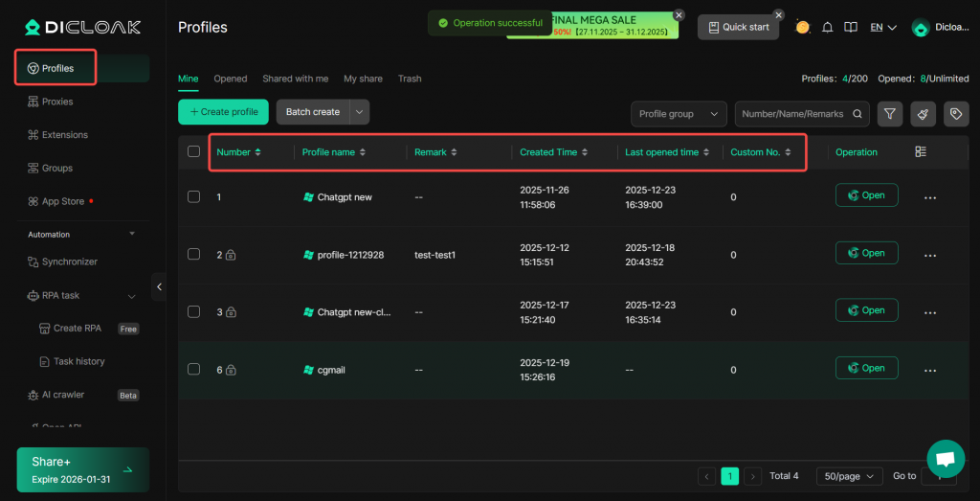The height and width of the screenshot is (501, 980).
Task: Open the Proxies menu in sidebar
Action: tap(57, 102)
